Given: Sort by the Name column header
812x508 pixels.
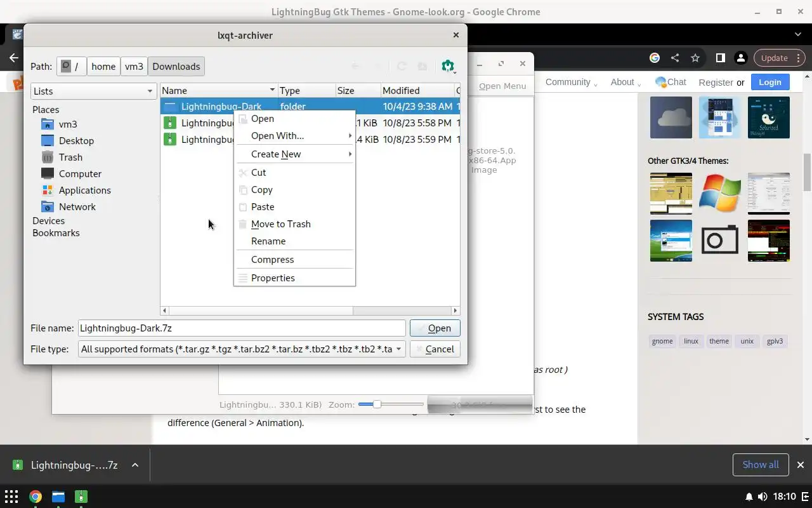Looking at the screenshot, I should [x=219, y=90].
